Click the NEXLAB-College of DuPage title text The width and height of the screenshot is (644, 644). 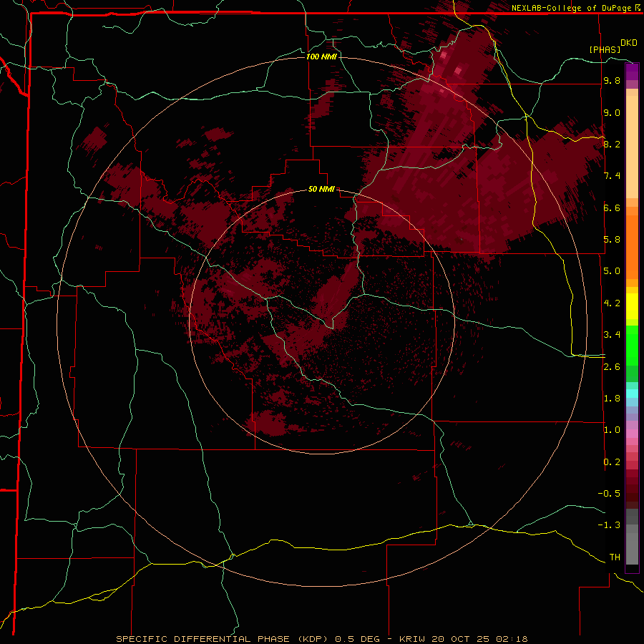[571, 8]
